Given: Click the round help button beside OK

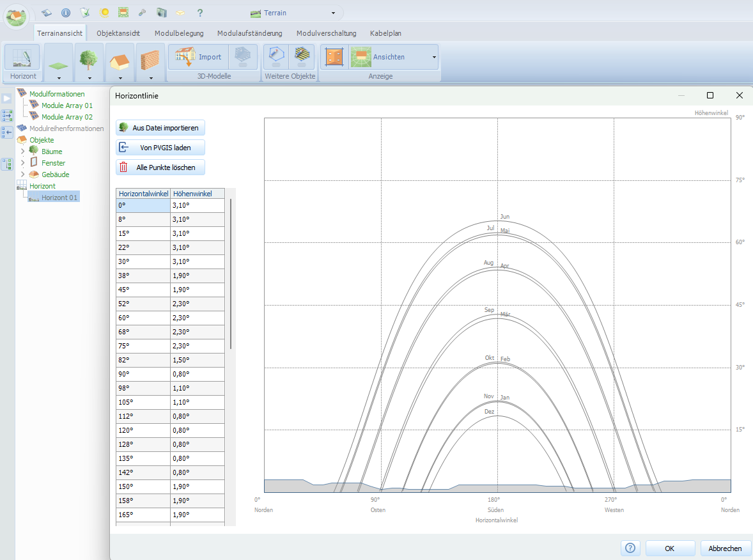Looking at the screenshot, I should pos(630,548).
